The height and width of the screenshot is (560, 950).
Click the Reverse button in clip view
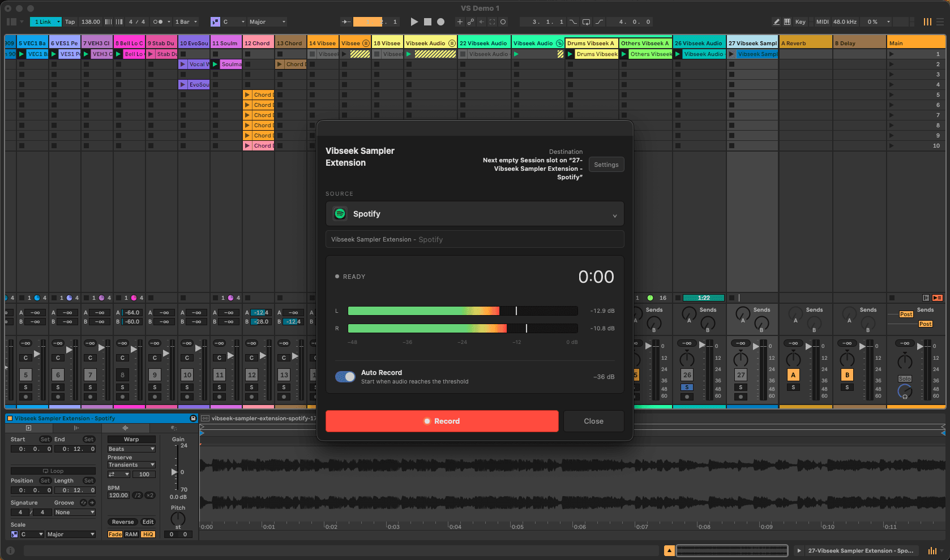[123, 522]
